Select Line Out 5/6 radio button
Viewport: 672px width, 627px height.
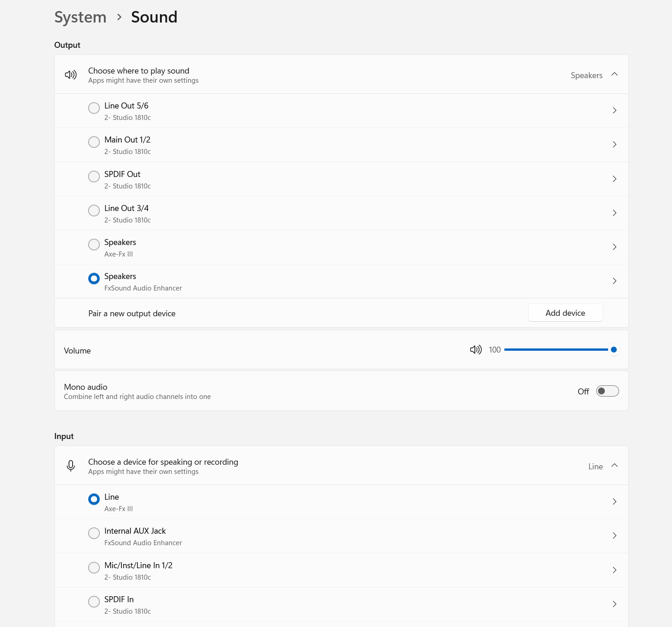click(x=94, y=108)
